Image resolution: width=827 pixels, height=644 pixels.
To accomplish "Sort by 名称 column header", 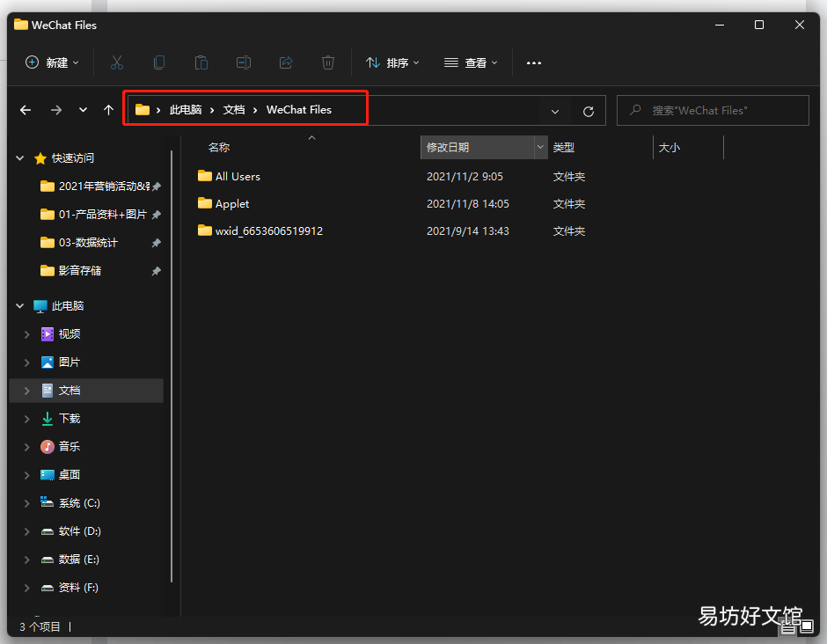I will 219,147.
